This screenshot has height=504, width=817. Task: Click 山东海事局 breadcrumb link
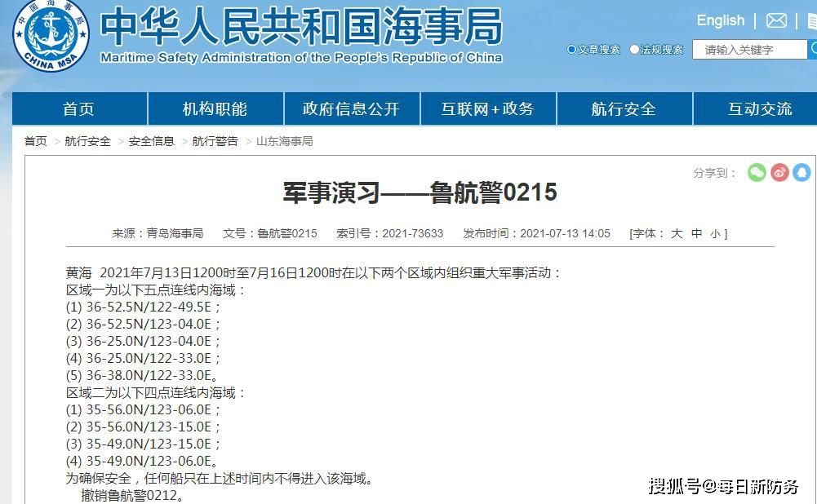(284, 141)
